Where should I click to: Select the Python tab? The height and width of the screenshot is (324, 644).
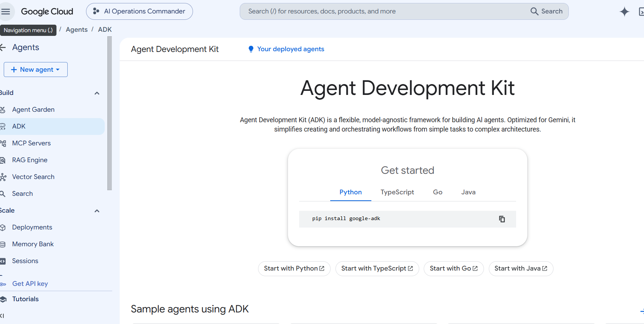point(350,192)
